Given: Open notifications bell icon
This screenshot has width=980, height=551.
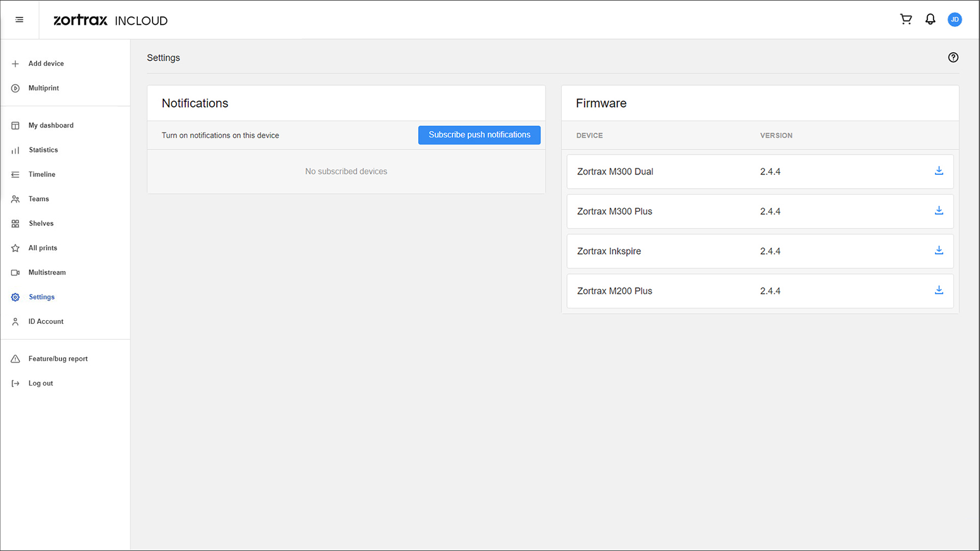Looking at the screenshot, I should coord(930,20).
